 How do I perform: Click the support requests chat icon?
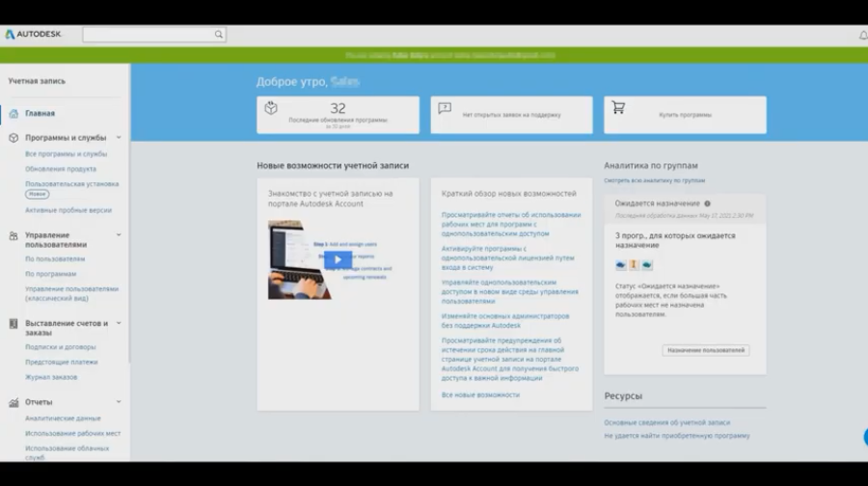coord(445,108)
